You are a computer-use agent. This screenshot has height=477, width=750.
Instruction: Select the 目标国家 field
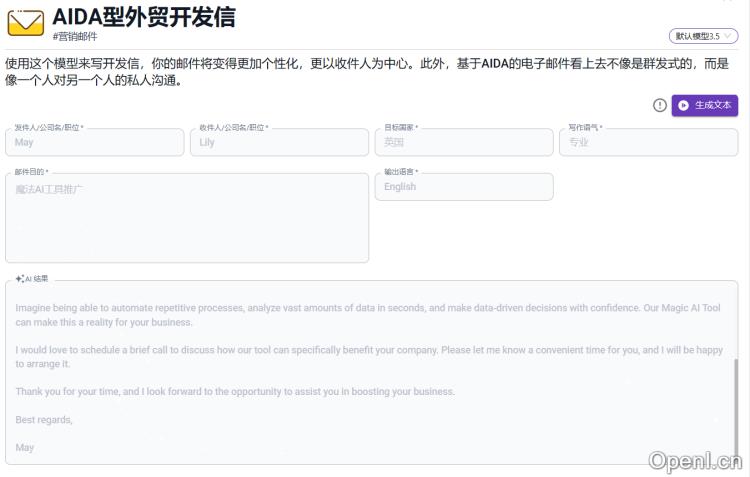(x=463, y=143)
